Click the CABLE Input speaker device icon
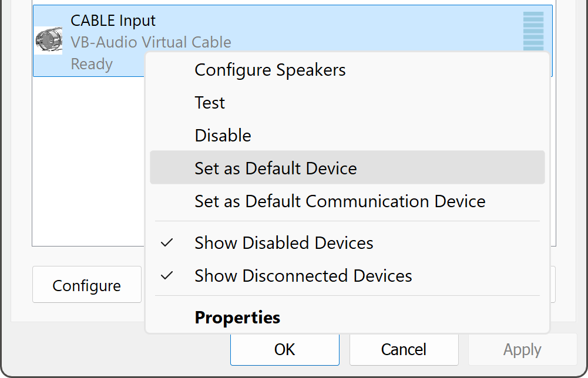The width and height of the screenshot is (588, 378). point(48,41)
